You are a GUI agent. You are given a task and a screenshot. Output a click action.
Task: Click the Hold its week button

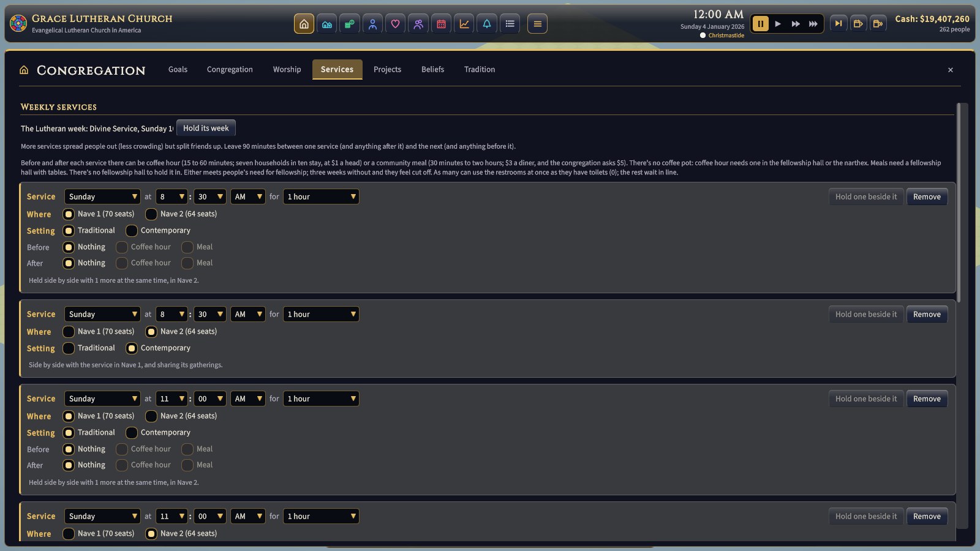click(206, 128)
